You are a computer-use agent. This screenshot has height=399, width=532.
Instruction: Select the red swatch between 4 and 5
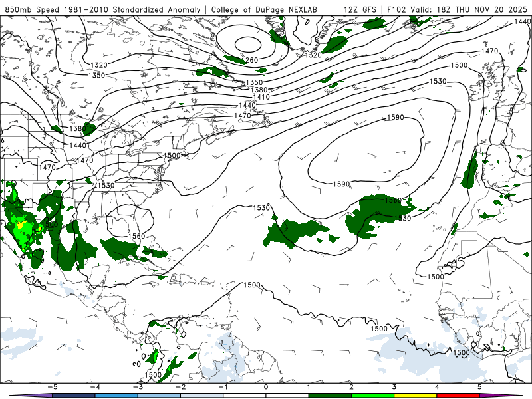point(458,396)
